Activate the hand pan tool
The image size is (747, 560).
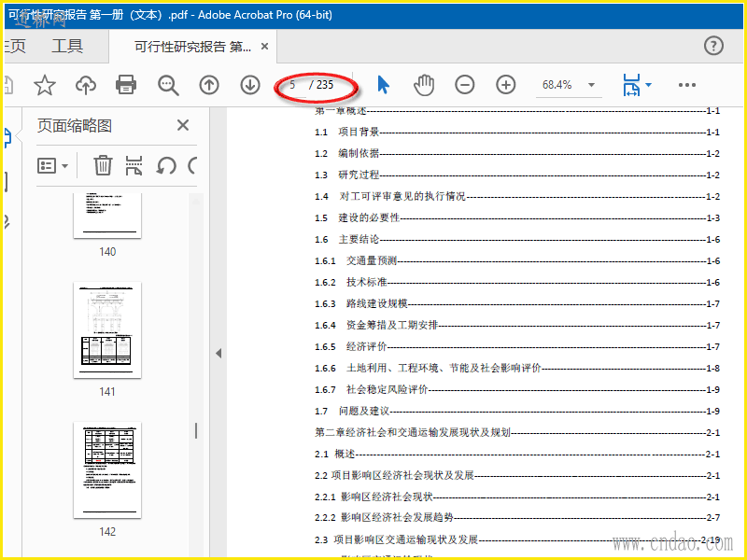click(x=424, y=85)
